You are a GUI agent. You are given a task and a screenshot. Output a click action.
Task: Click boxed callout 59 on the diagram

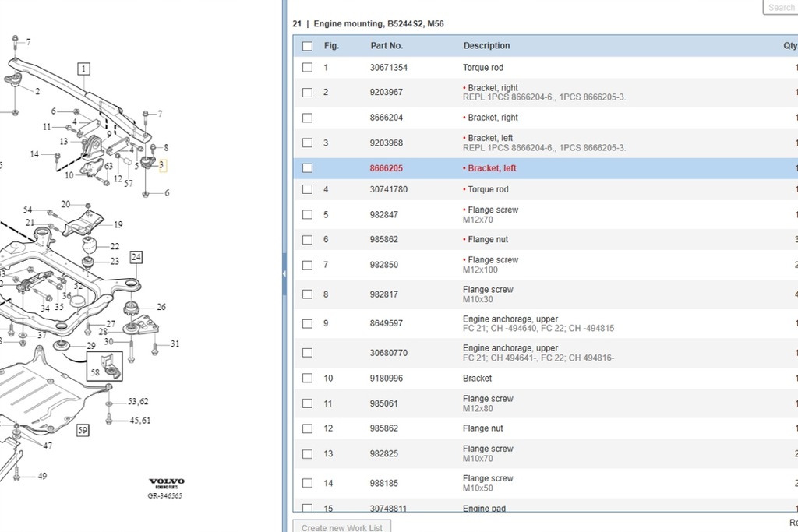[83, 430]
